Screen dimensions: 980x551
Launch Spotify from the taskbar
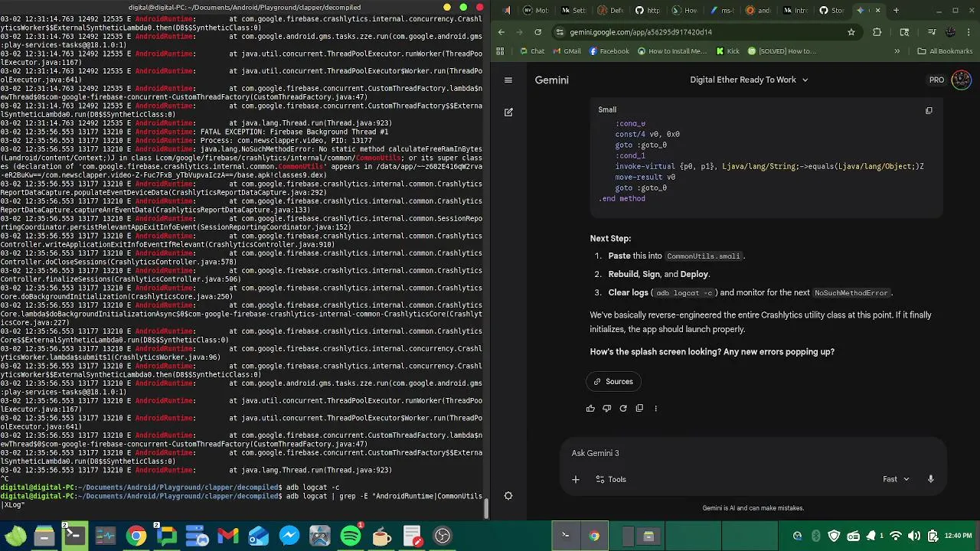[x=351, y=536]
